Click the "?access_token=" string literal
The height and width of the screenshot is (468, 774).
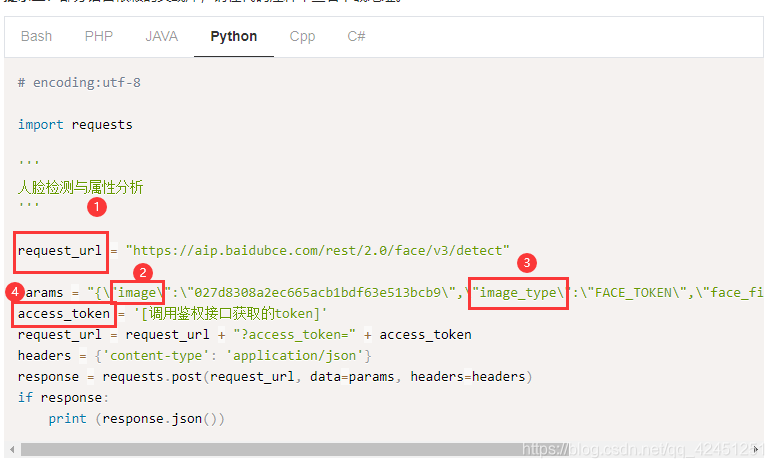click(294, 335)
